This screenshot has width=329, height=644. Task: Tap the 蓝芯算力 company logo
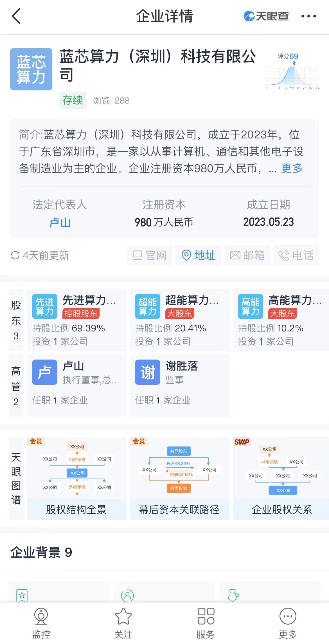(x=31, y=69)
